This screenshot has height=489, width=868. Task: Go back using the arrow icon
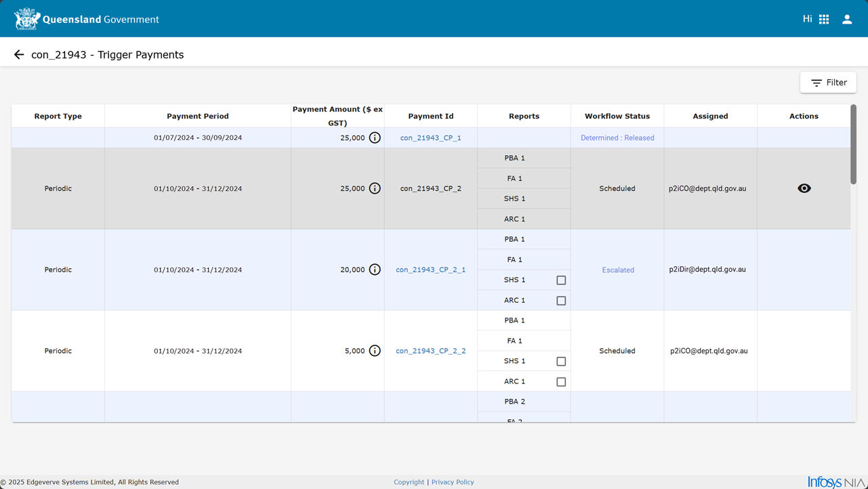pos(19,55)
